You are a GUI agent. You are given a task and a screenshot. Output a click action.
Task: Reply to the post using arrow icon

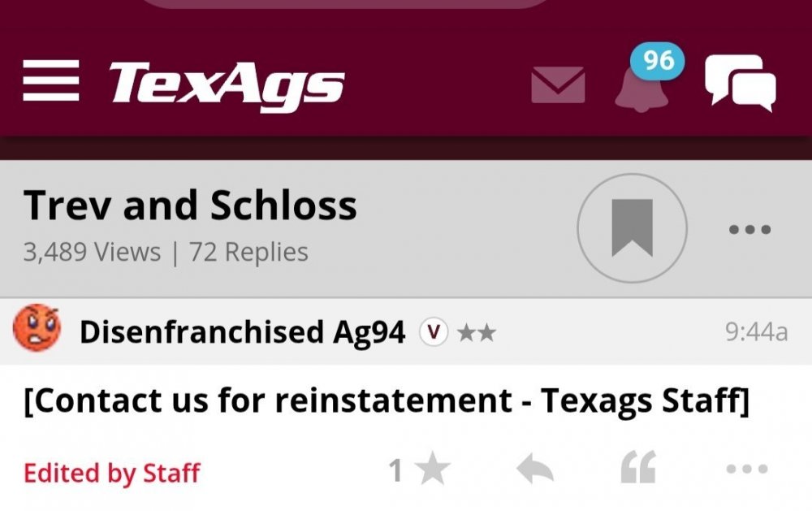click(535, 470)
